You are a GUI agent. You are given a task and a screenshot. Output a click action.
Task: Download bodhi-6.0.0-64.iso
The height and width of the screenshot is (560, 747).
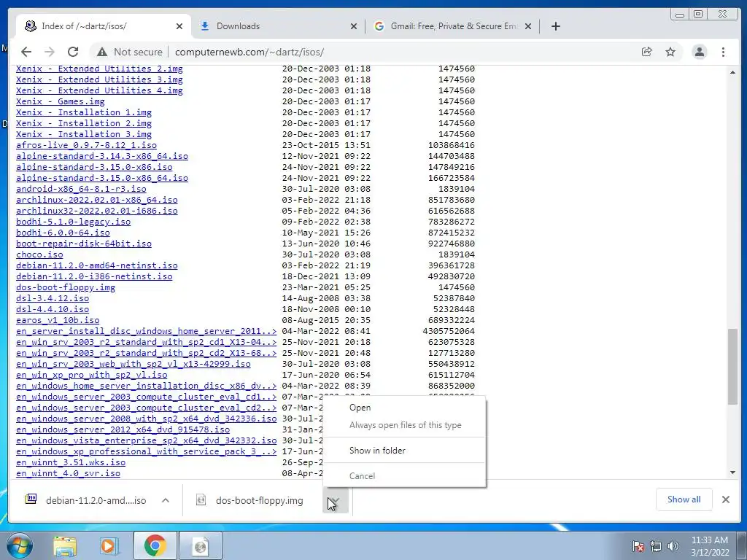click(x=63, y=233)
